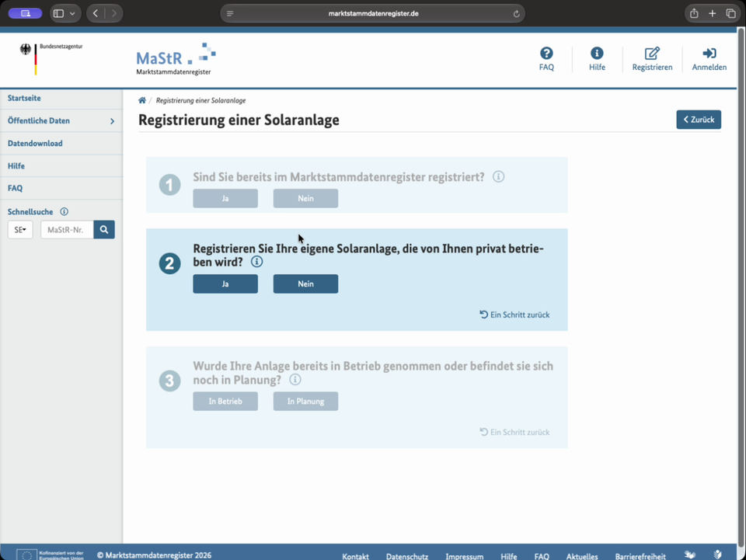The image size is (746, 560).
Task: Show the browser tab overview icon
Action: [x=730, y=13]
